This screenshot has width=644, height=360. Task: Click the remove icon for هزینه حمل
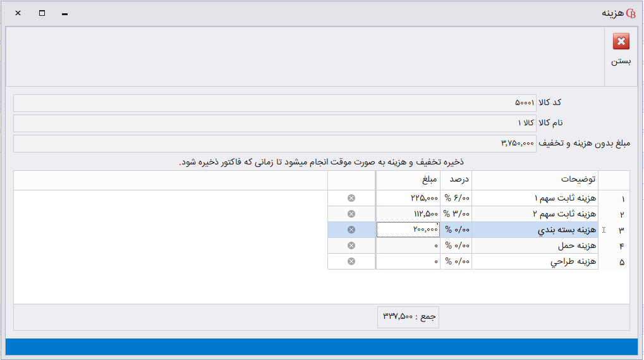tap(351, 245)
